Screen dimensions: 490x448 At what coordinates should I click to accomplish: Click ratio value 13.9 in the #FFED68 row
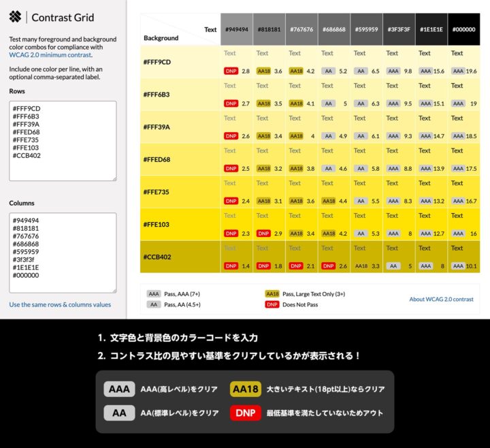pos(439,169)
